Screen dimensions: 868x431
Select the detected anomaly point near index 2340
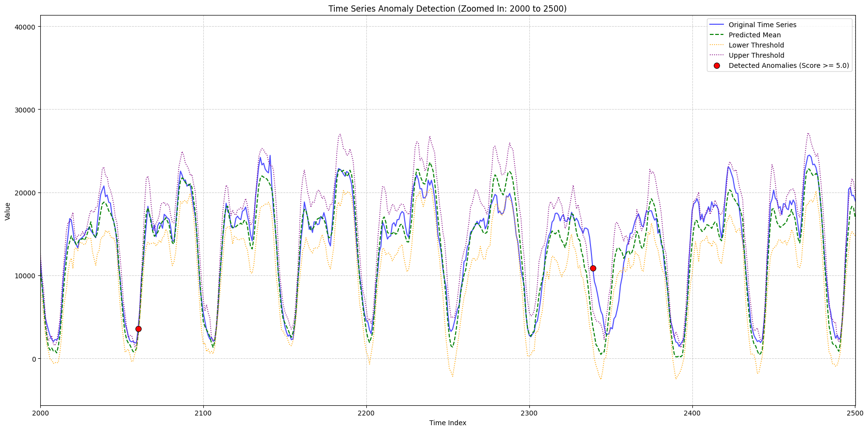tap(593, 268)
